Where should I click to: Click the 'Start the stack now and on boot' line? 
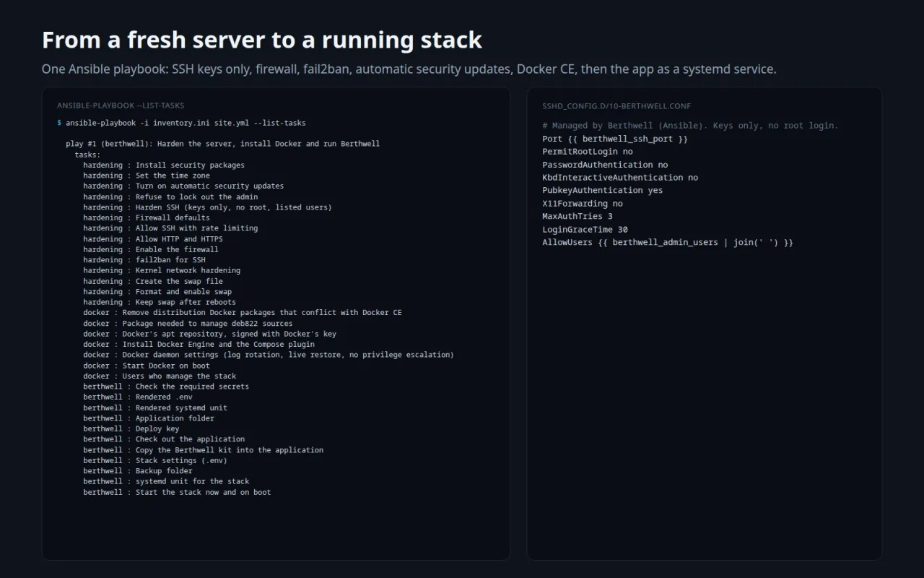(x=177, y=492)
